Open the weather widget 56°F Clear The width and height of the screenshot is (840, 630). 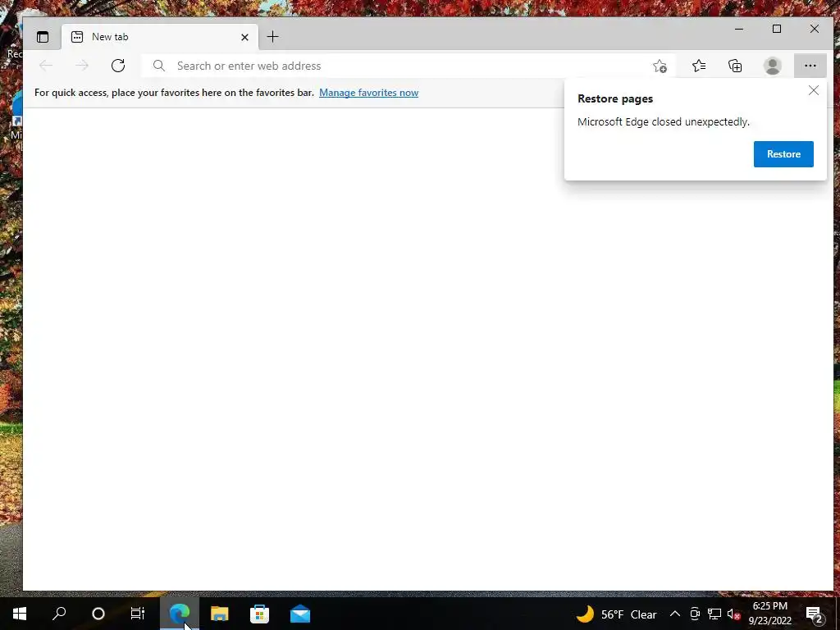coord(616,614)
